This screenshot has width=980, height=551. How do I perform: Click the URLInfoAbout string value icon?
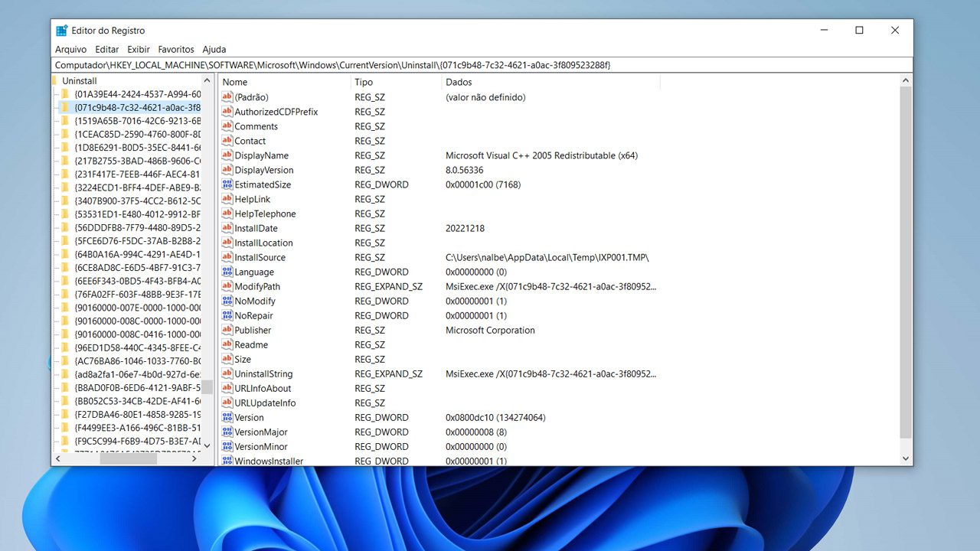tap(227, 388)
